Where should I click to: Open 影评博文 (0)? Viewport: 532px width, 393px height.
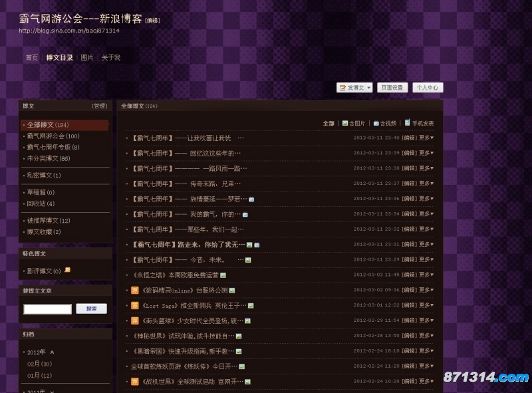[x=44, y=271]
